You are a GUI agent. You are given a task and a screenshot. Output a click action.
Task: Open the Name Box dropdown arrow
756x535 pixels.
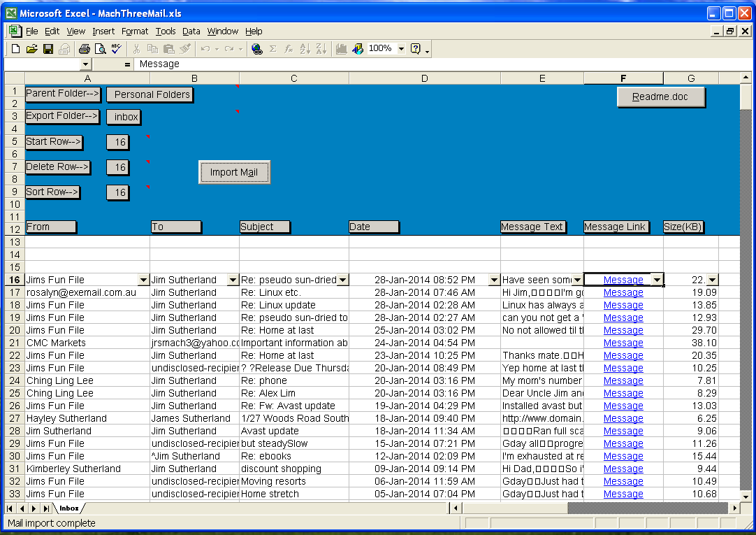(x=85, y=64)
